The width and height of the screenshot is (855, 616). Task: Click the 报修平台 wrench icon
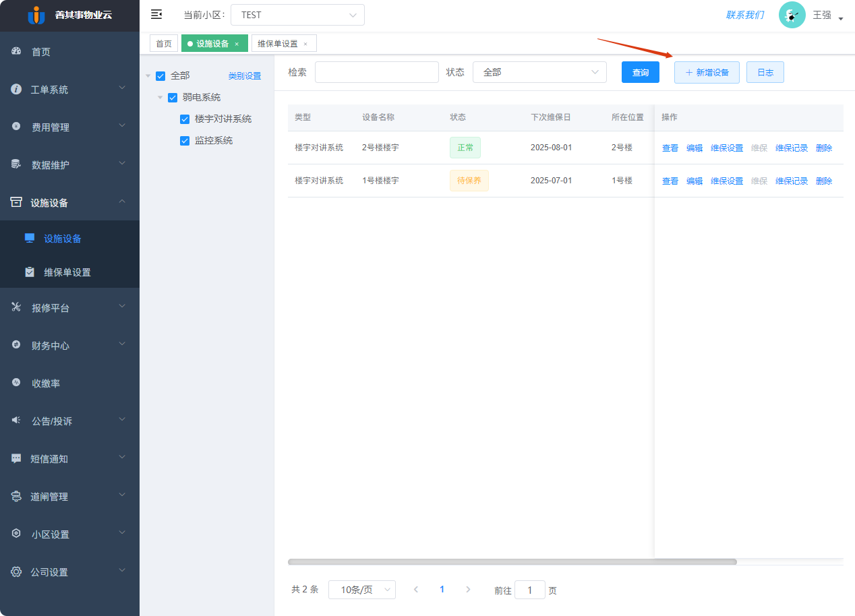(15, 307)
